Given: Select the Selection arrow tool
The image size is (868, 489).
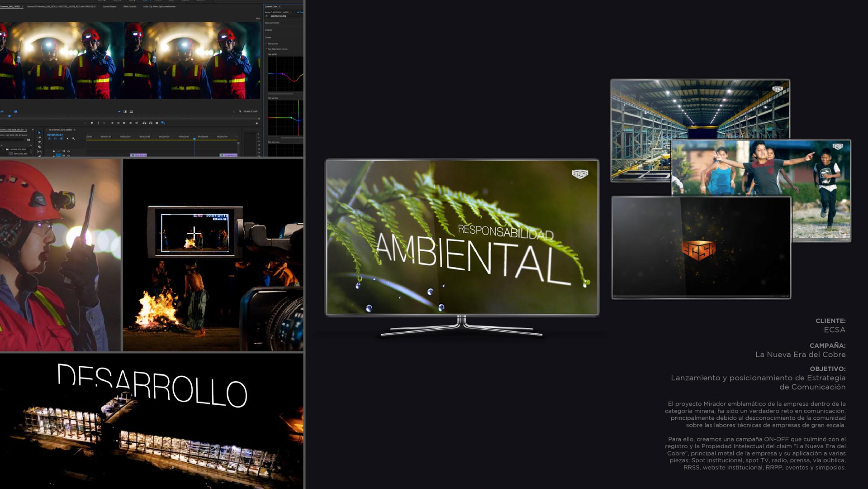Looking at the screenshot, I should point(39,133).
